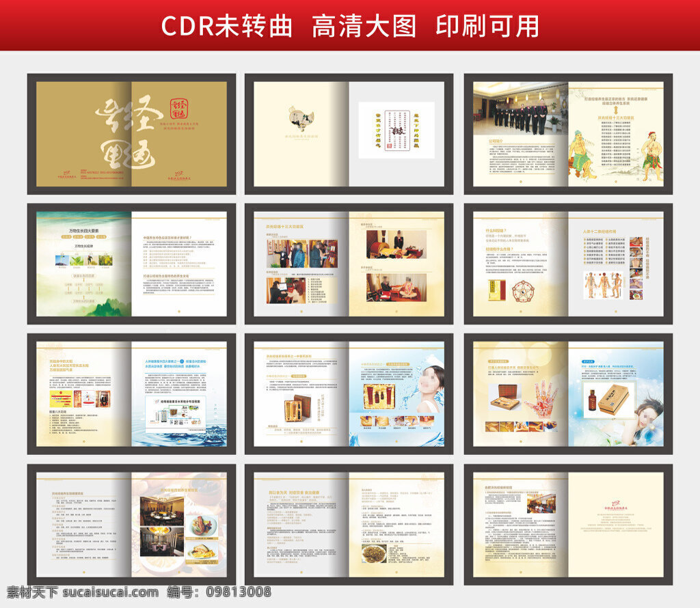The image size is (700, 608).
Task: Select the spread with white seal card
Action: click(349, 134)
